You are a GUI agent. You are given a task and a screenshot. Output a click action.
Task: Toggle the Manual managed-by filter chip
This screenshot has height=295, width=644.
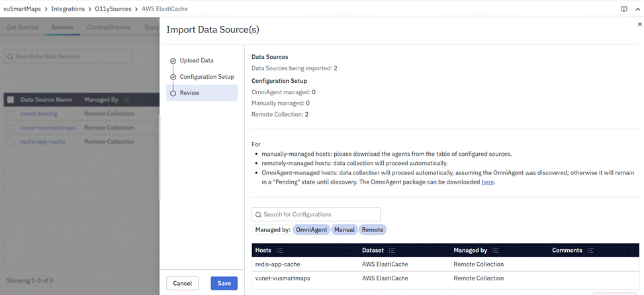[344, 229]
